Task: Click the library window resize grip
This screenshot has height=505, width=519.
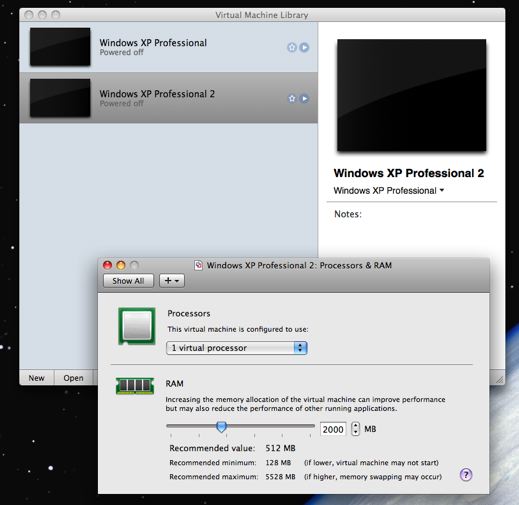Action: point(500,379)
